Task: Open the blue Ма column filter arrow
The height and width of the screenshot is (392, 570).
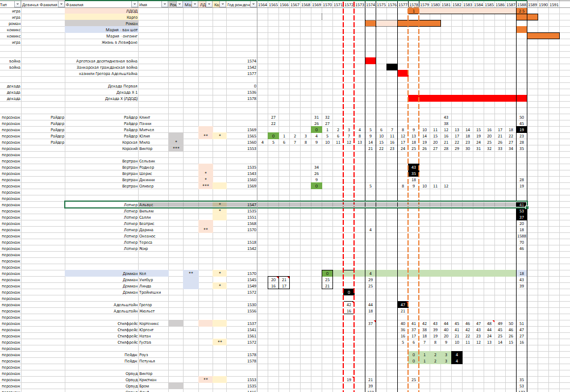Action: pyautogui.click(x=195, y=5)
